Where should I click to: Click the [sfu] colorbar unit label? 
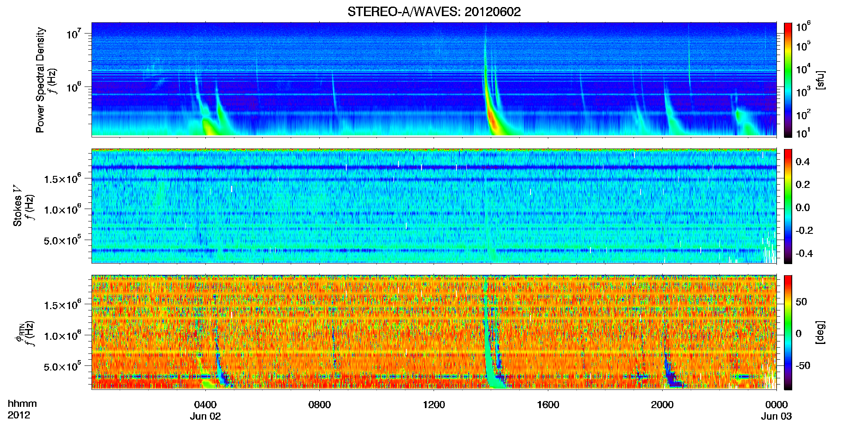(821, 80)
